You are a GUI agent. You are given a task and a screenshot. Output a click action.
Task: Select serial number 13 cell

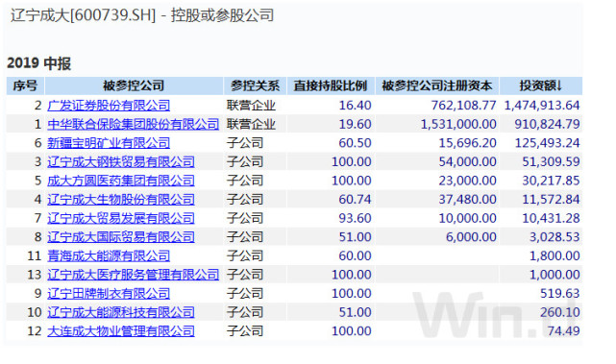(x=35, y=276)
